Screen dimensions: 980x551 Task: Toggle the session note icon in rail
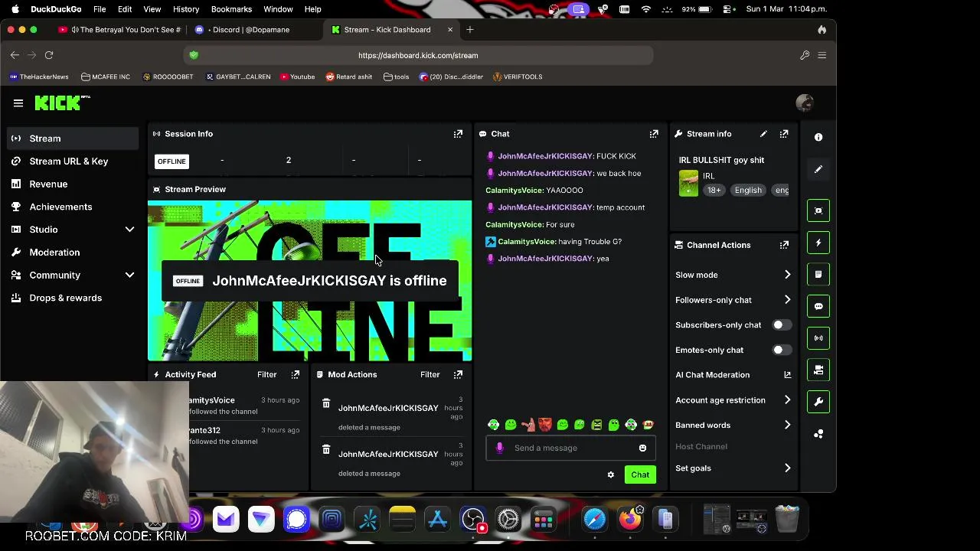point(818,274)
